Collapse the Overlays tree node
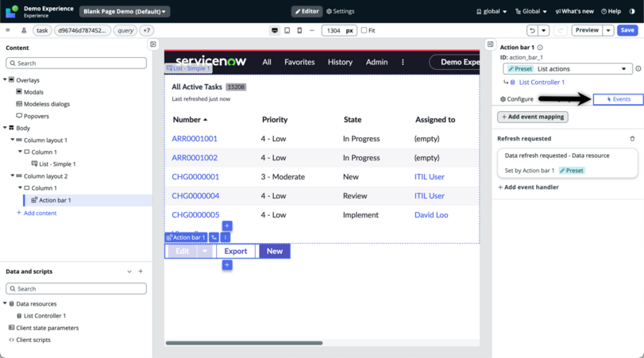The image size is (644, 358). pyautogui.click(x=5, y=79)
